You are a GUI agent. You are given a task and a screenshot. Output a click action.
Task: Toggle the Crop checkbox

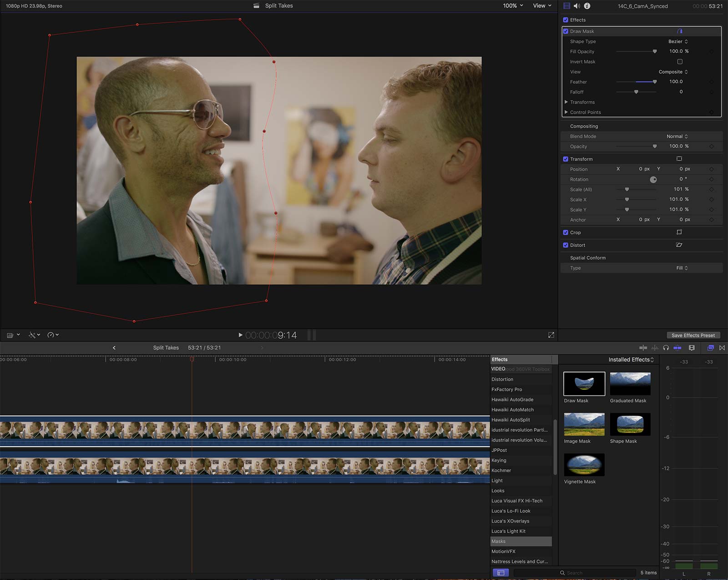(x=566, y=232)
